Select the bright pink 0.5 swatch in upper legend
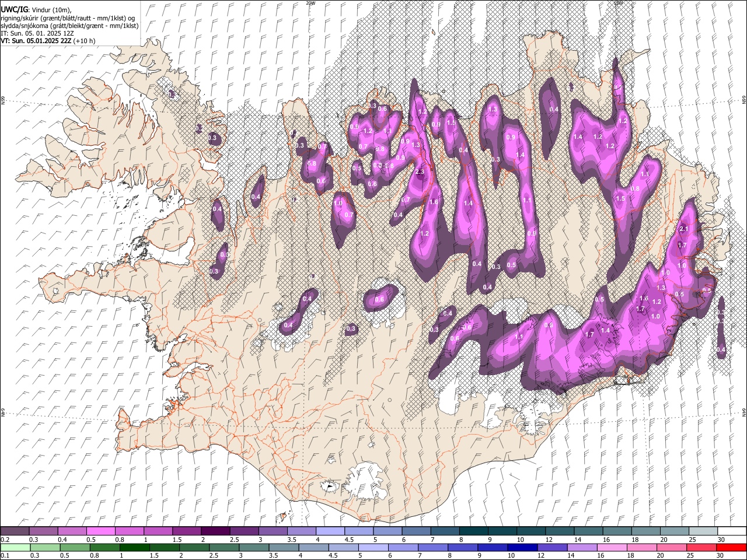 [100, 531]
